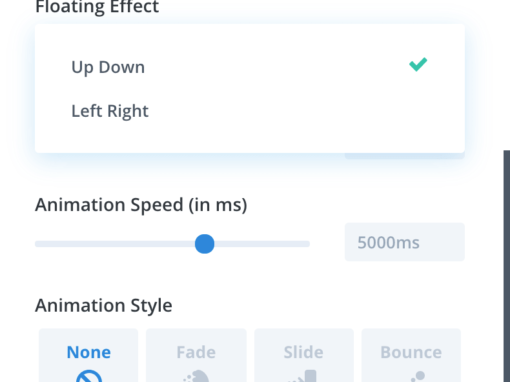Click the Animation Speed slider handle
Image resolution: width=510 pixels, height=382 pixels.
click(204, 244)
